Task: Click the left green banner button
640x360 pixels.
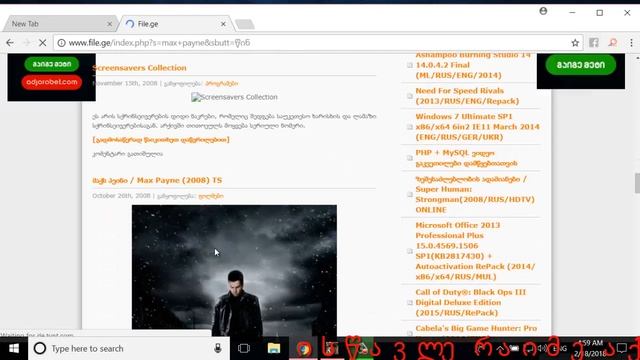Action: [x=52, y=64]
